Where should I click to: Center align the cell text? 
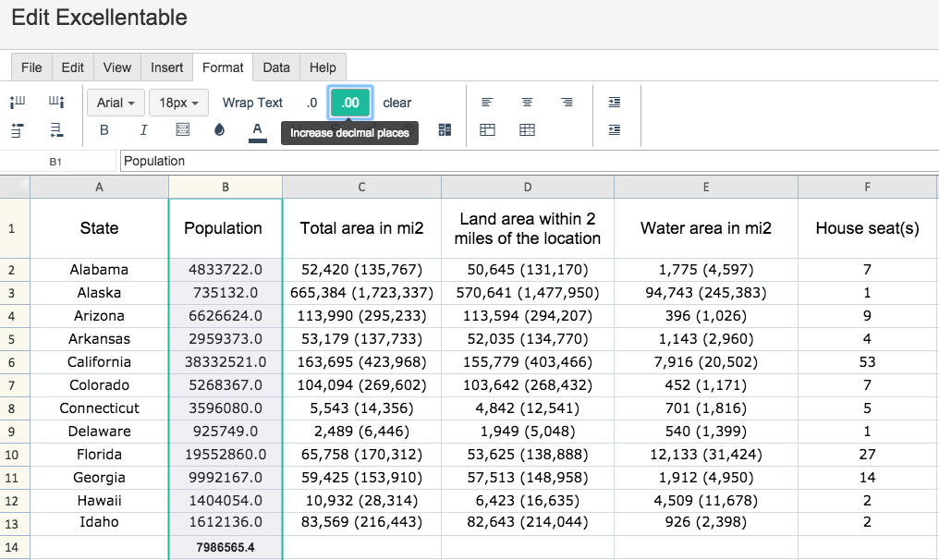527,103
